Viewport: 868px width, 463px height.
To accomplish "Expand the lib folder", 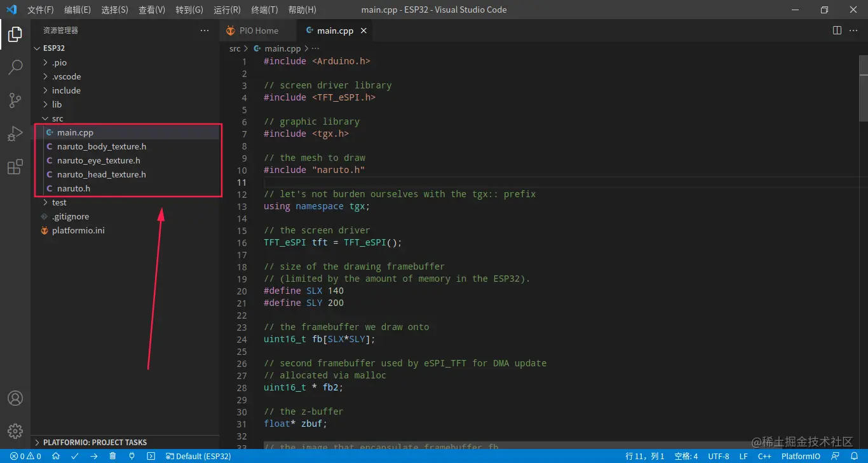I will [126, 104].
